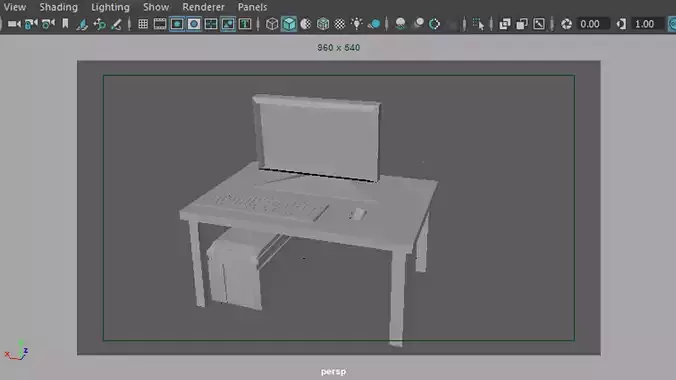This screenshot has height=380, width=676.
Task: Toggle Textured display mode
Action: [340, 24]
